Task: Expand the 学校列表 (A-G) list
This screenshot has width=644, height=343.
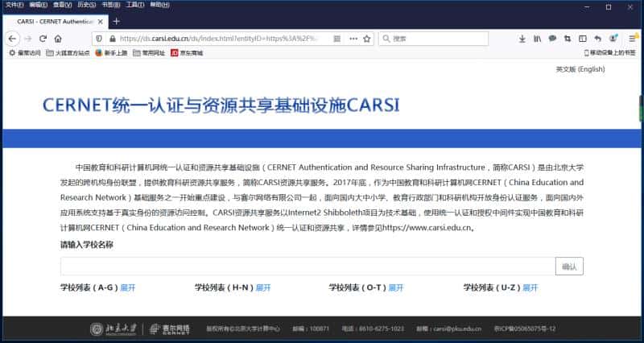Action: click(128, 287)
